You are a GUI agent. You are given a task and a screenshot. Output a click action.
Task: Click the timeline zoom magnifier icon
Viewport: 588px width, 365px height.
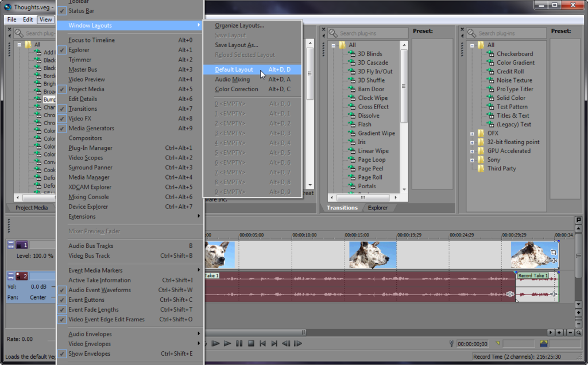point(578,333)
